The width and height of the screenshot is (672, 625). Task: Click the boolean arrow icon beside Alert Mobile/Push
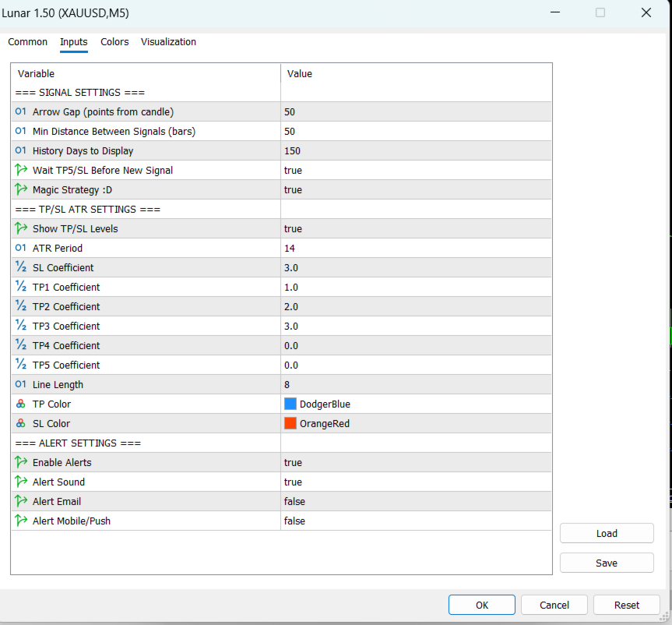[20, 521]
